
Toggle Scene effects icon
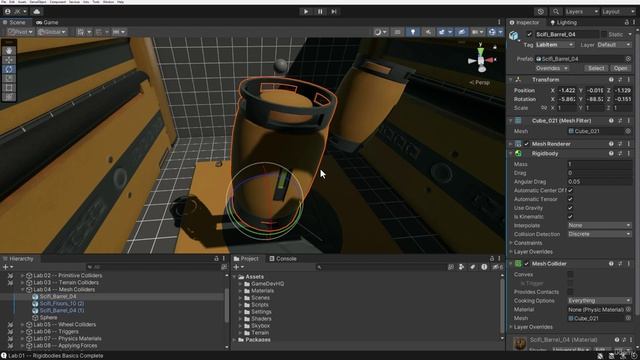442,32
